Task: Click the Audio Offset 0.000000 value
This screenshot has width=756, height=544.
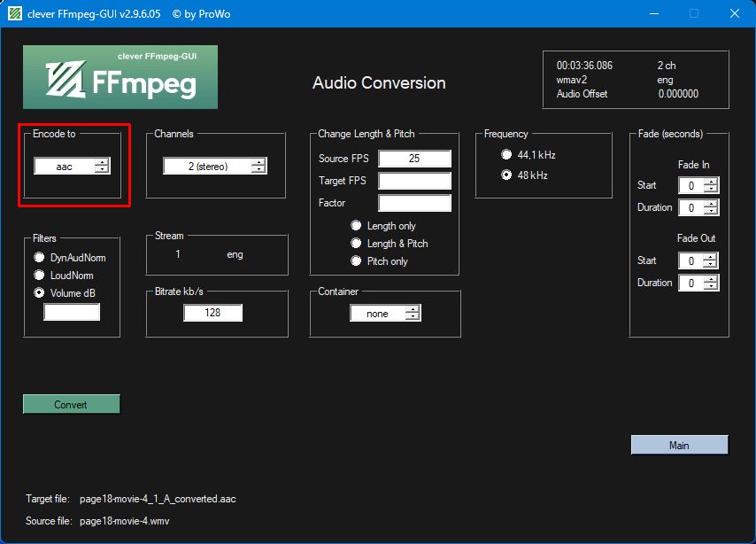Action: (x=678, y=94)
